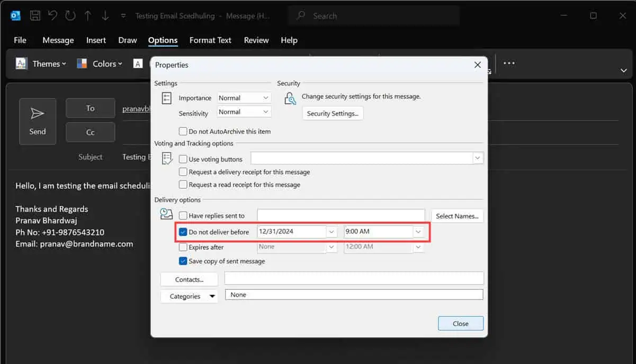Expand the Colors dropdown in ribbon
Screen dimensions: 636x364
120,64
